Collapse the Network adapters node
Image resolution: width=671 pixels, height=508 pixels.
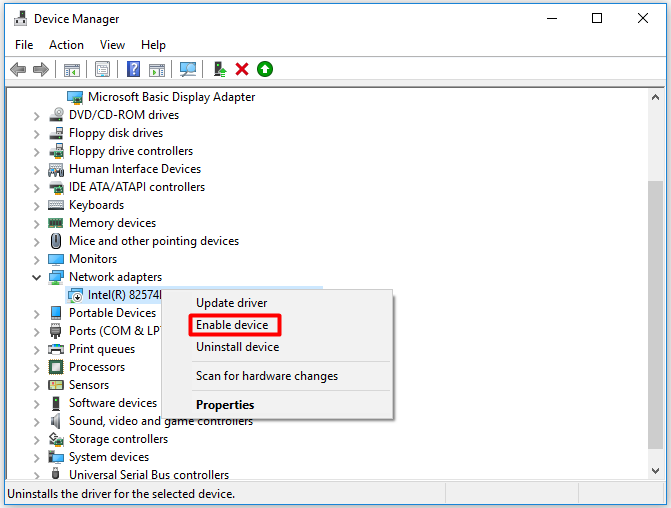(37, 278)
